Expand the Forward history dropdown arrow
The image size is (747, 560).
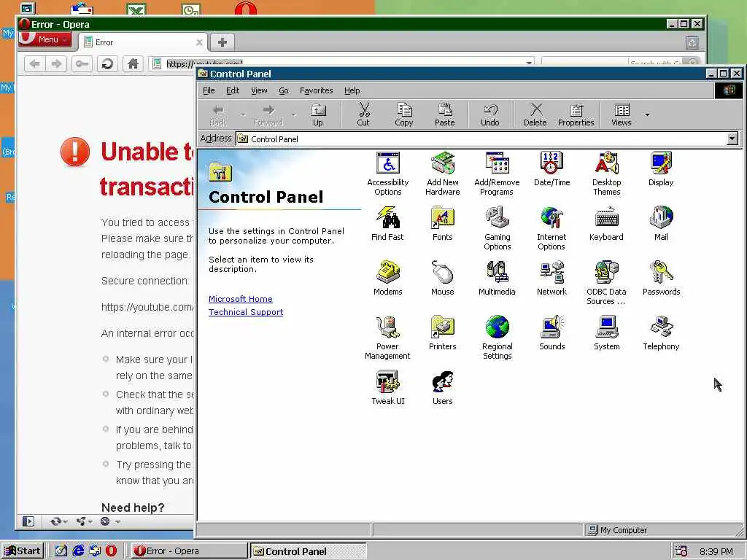293,114
